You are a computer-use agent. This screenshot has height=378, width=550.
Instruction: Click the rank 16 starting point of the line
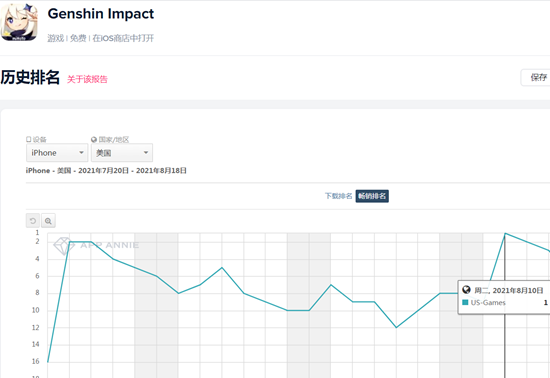click(48, 362)
